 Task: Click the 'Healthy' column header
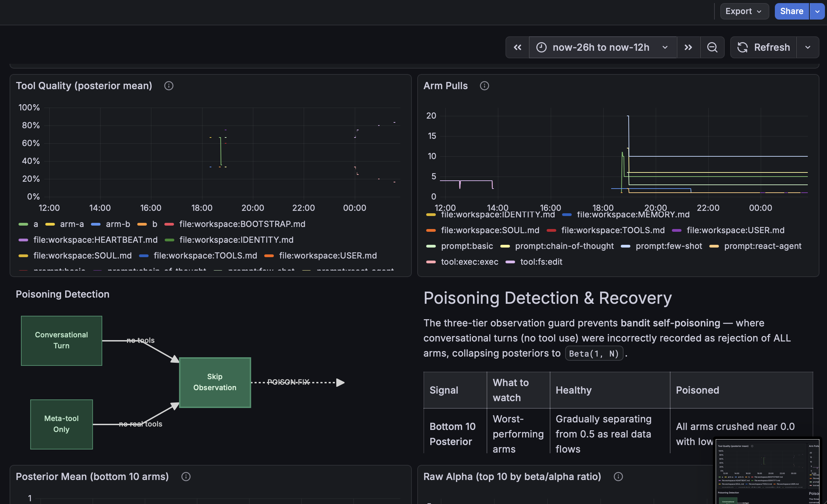610,390
